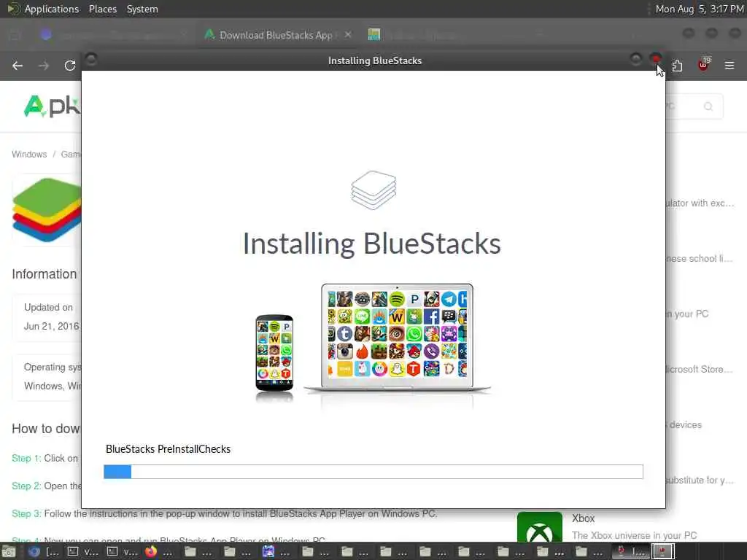Click show desktop icon in bottom panel
Image resolution: width=747 pixels, height=560 pixels.
pos(9,552)
